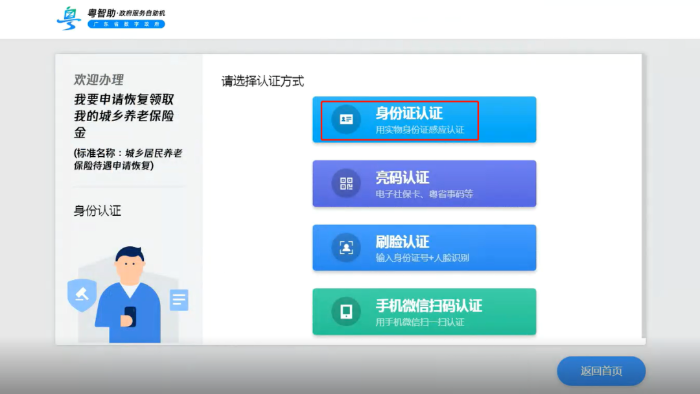
Task: Select 身份证认证 authentication option
Action: pyautogui.click(x=424, y=120)
